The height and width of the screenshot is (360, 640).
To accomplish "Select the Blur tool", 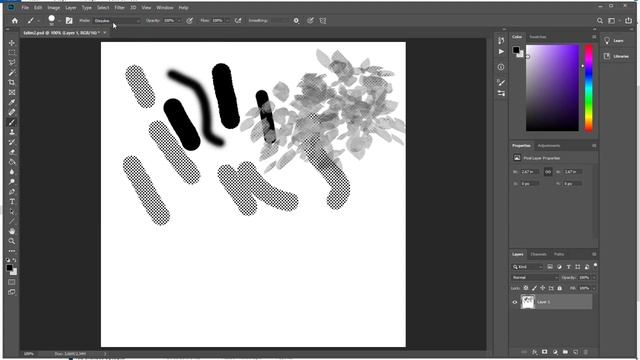I will click(x=12, y=172).
